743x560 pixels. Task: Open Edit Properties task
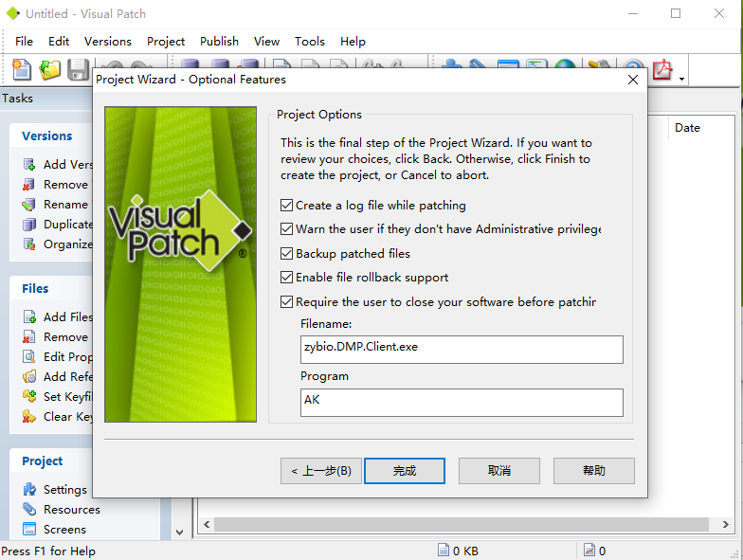tap(58, 356)
